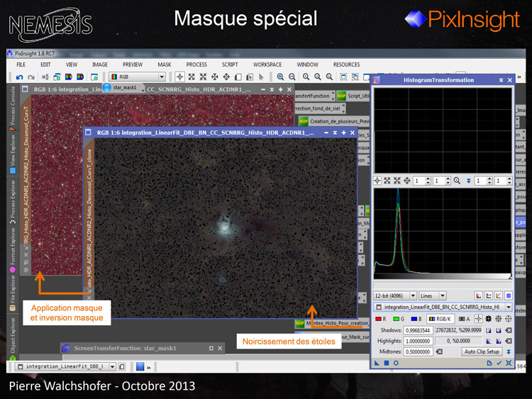The image size is (532, 399).
Task: Click the pan icon in HistogramTransformation zoom row
Action: click(x=407, y=181)
